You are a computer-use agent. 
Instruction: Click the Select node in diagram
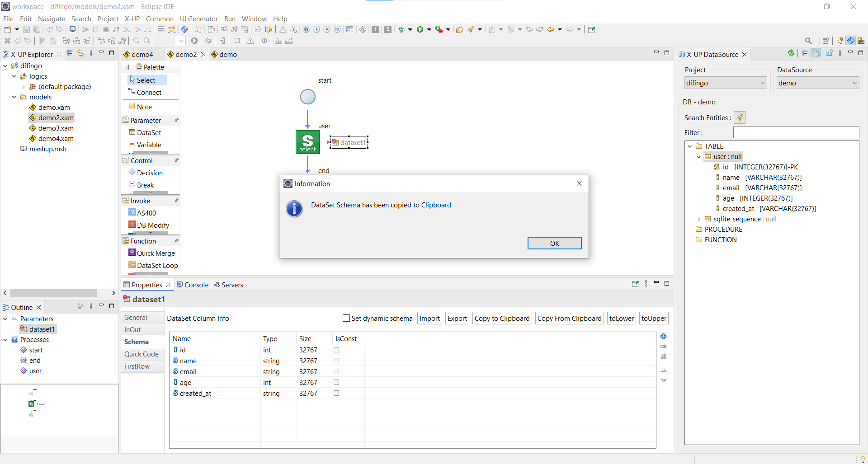[x=307, y=142]
